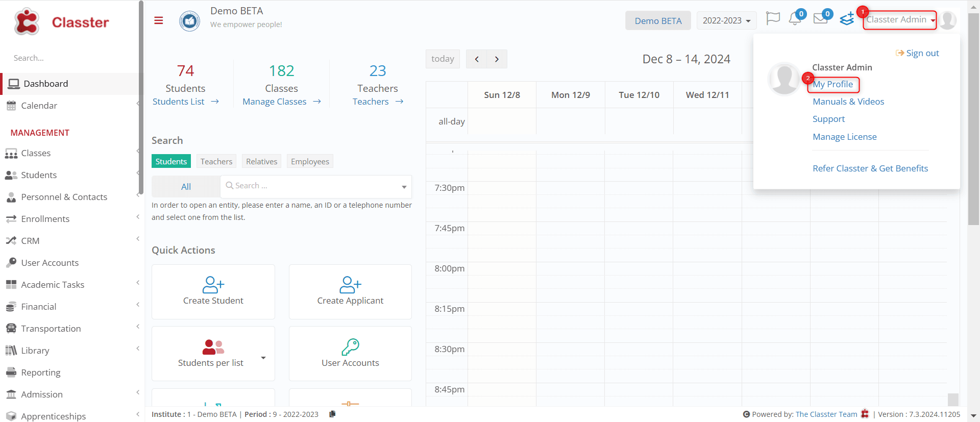Click the All filter button in search
The image size is (980, 422).
186,187
